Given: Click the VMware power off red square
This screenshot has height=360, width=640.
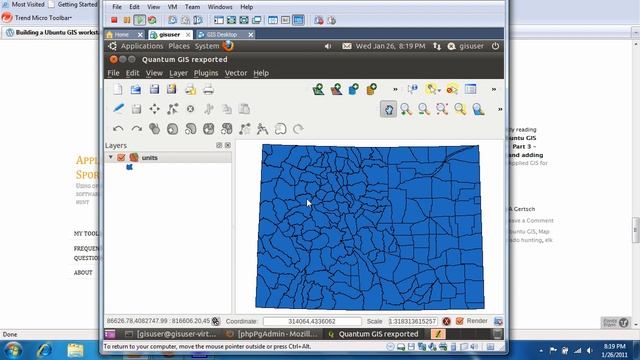Looking at the screenshot, I should pos(114,20).
